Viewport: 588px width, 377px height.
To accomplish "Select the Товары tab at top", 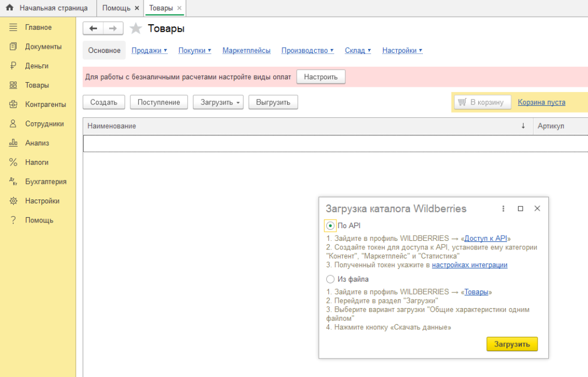I will pyautogui.click(x=161, y=8).
